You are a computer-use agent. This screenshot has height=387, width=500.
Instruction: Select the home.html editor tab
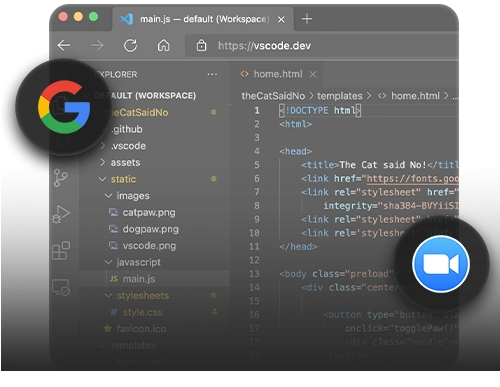click(x=277, y=74)
